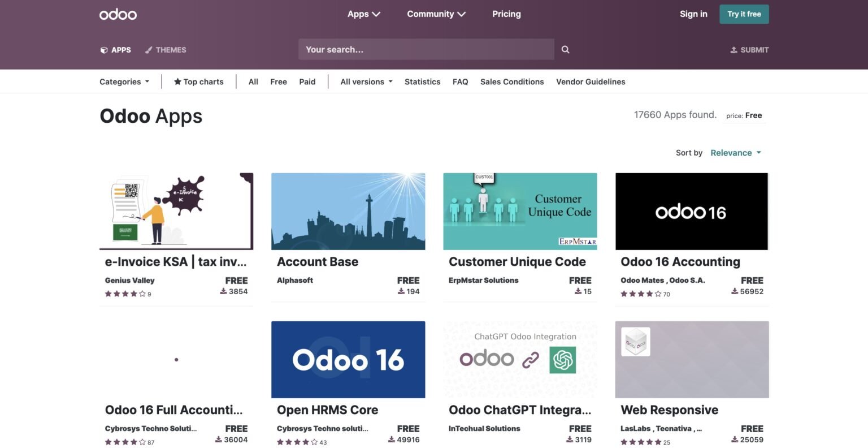Select the All apps filter
The width and height of the screenshot is (868, 448).
pyautogui.click(x=253, y=81)
